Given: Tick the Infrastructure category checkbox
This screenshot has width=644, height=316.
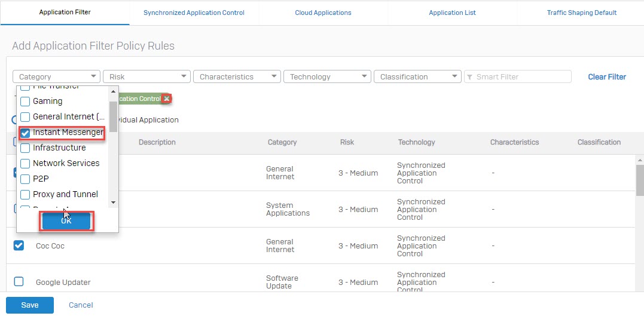Looking at the screenshot, I should 25,148.
